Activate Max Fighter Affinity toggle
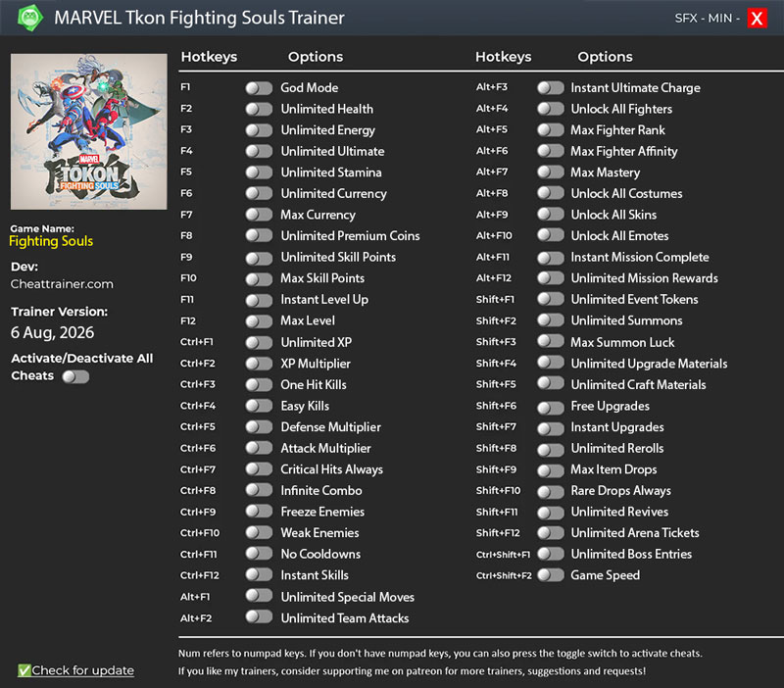784x688 pixels. [551, 151]
